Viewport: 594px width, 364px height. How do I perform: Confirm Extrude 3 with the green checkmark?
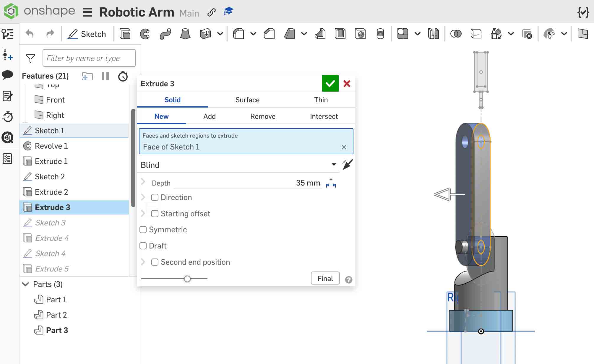click(x=330, y=83)
